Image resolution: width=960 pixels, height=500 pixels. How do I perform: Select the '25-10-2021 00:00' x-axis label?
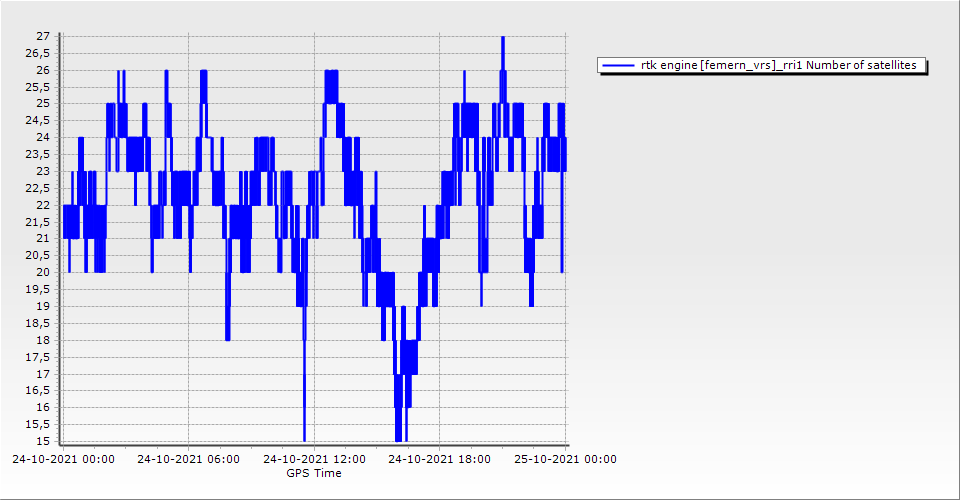click(x=565, y=460)
